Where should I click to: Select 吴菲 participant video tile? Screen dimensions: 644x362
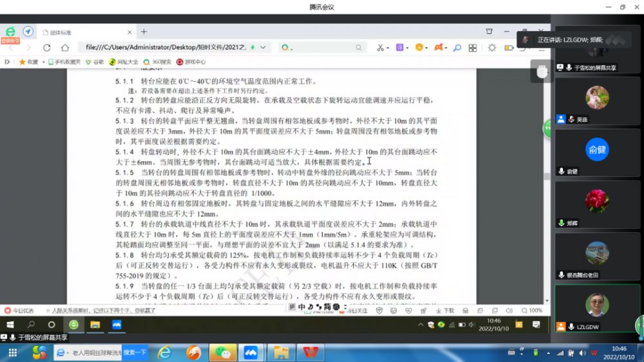597,102
